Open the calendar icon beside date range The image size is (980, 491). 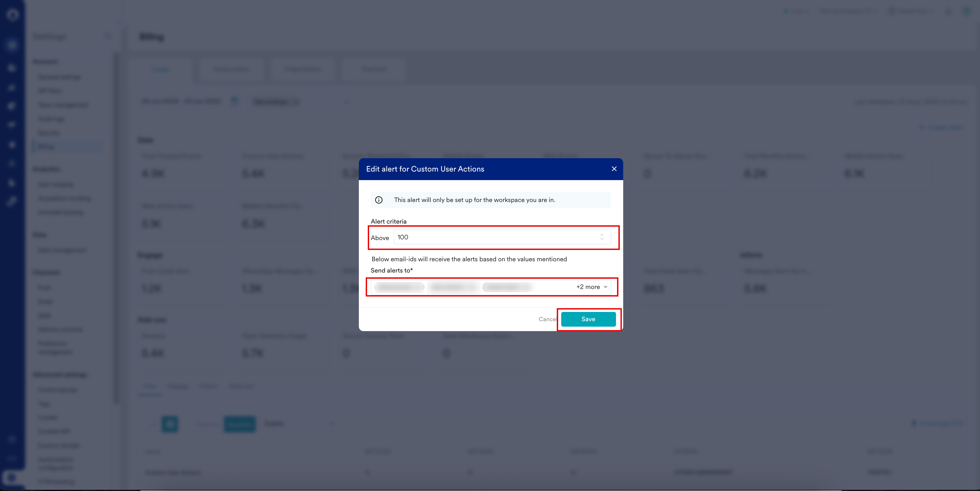tap(234, 101)
